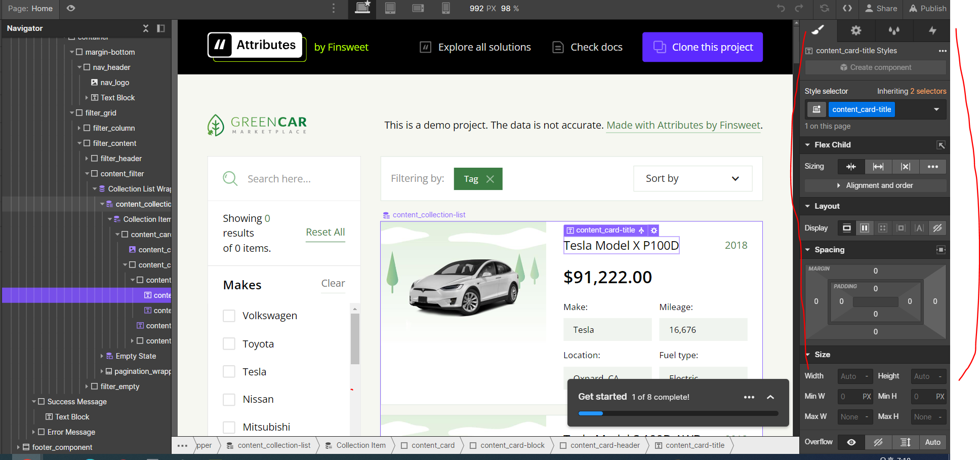Open settings gear for content_card-title
This screenshot has height=460, width=980.
coord(654,230)
